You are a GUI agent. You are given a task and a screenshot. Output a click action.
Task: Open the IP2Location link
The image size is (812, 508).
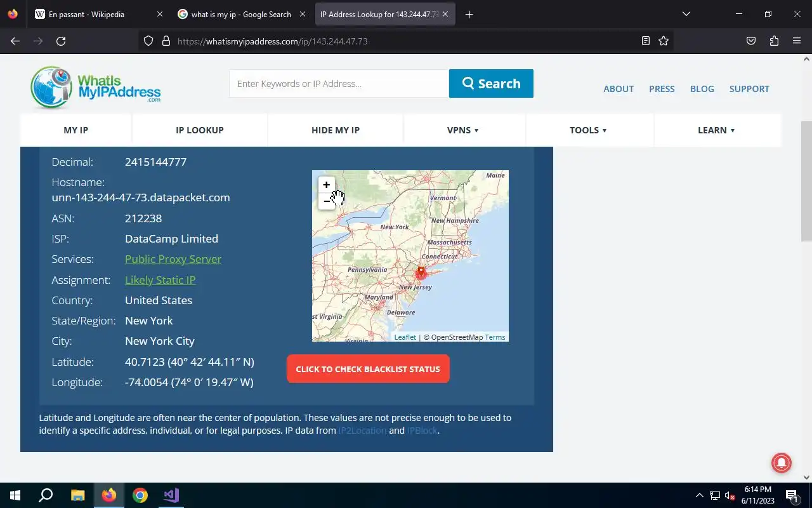tap(362, 431)
